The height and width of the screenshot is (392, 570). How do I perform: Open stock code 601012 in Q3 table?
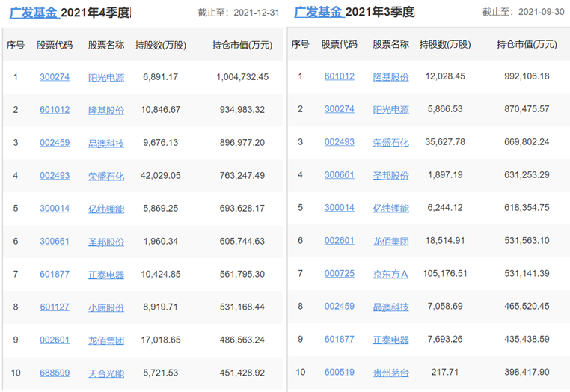tap(339, 76)
